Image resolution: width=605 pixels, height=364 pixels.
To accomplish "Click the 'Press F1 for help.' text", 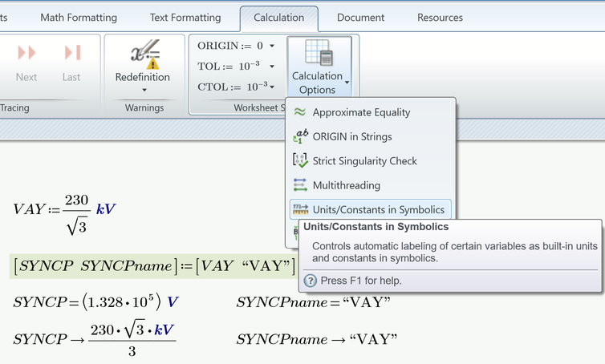I will pyautogui.click(x=361, y=281).
